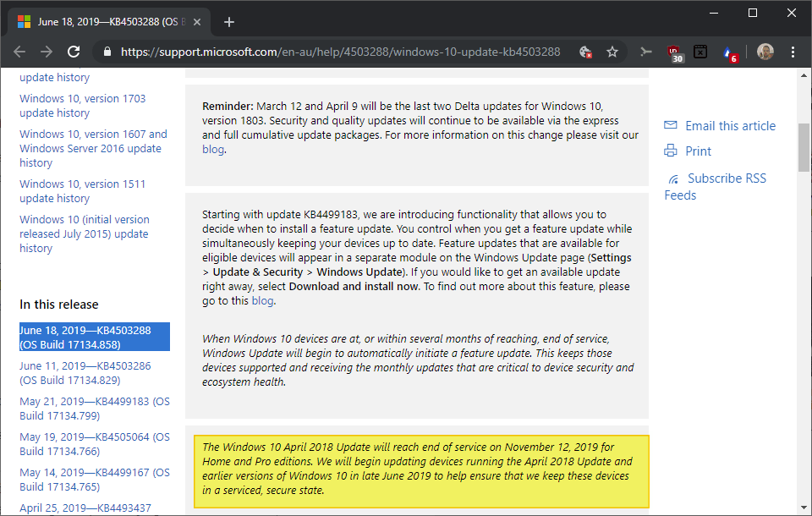Screen dimensions: 812x516
Task: Follow the blog link after 'go to this'
Action: (x=262, y=301)
